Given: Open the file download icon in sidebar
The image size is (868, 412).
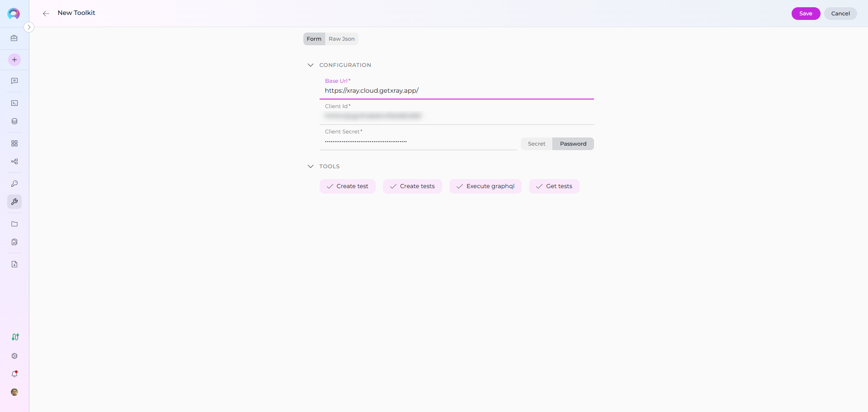Looking at the screenshot, I should pyautogui.click(x=14, y=264).
